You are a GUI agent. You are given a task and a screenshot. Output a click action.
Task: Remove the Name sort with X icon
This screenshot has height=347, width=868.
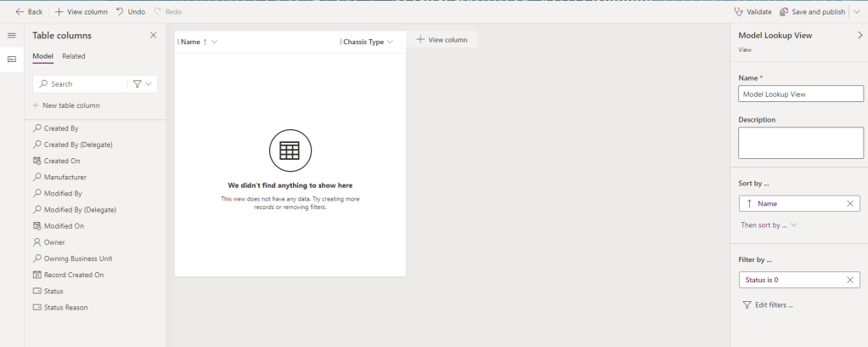pos(850,204)
